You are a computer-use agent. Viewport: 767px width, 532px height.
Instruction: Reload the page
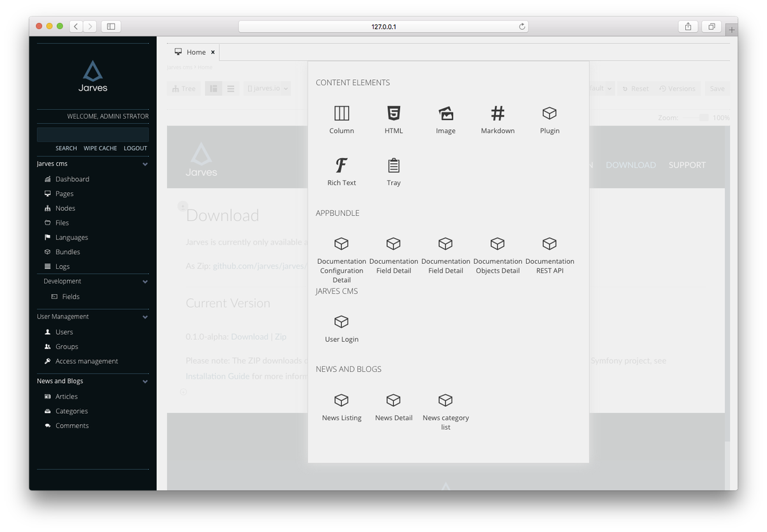click(522, 26)
